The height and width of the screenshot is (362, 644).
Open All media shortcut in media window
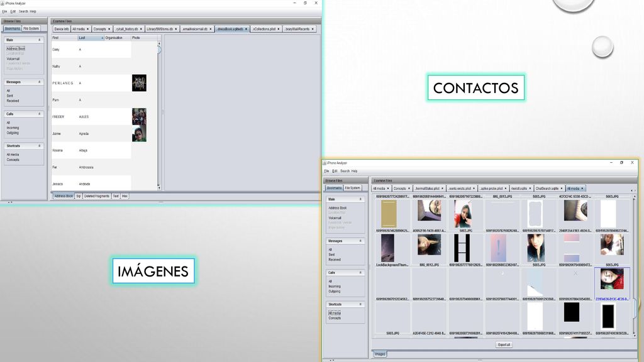(335, 313)
